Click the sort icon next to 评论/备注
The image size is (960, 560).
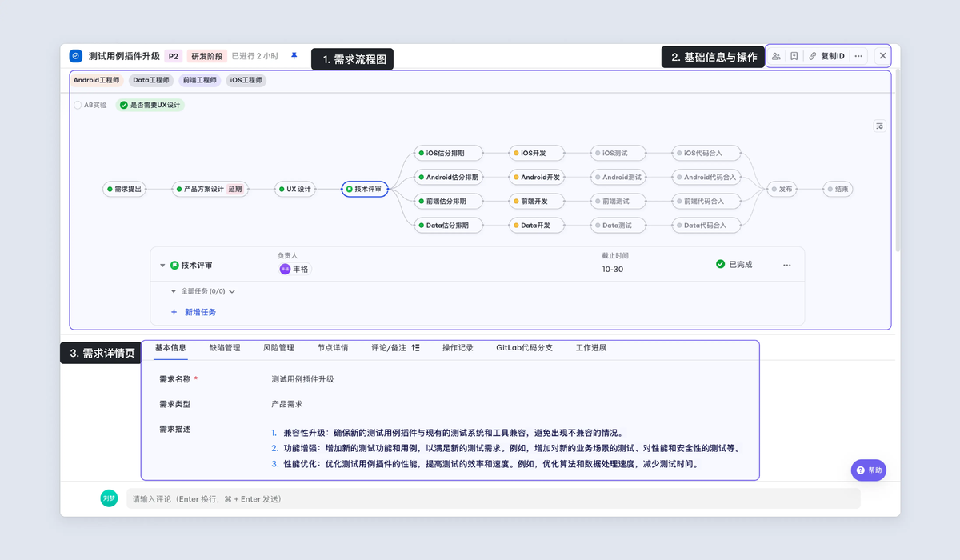coord(415,348)
